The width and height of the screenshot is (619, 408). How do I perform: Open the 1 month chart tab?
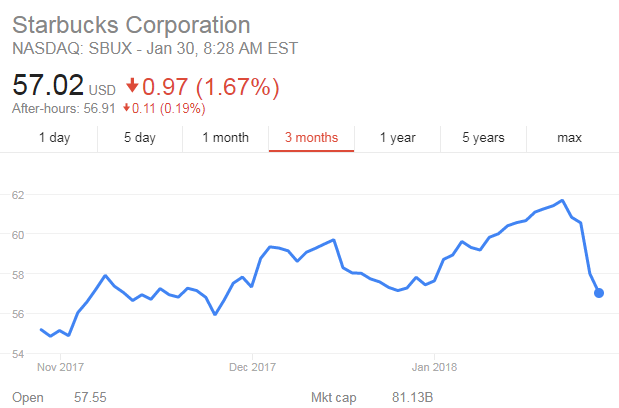click(225, 138)
